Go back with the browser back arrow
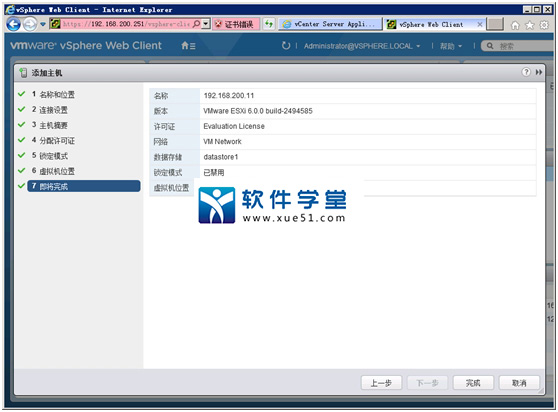 click(x=14, y=25)
